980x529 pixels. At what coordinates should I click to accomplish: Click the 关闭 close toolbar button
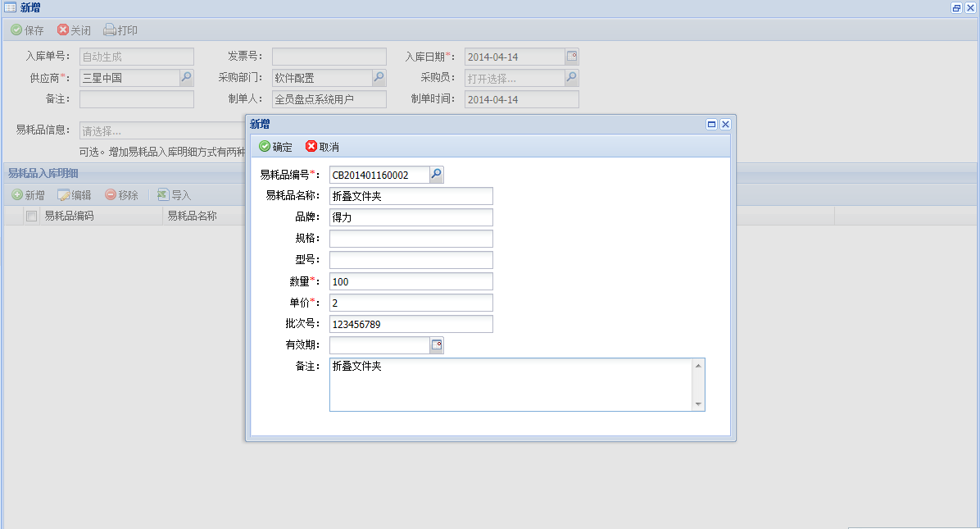[74, 30]
